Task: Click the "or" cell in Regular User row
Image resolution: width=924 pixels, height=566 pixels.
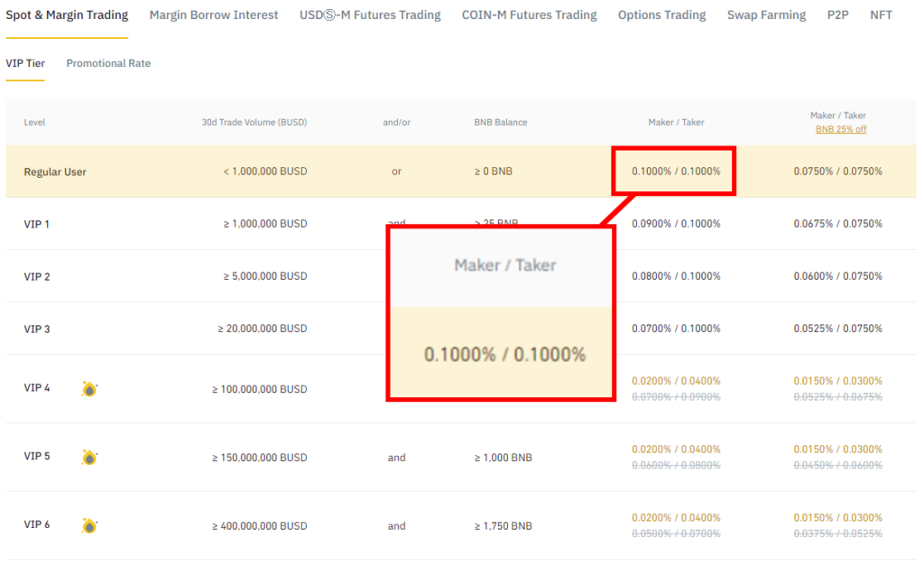Action: 397,172
